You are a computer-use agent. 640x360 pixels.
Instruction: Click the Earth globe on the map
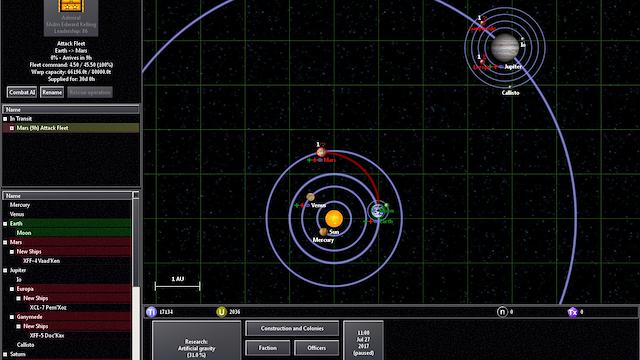coord(378,211)
